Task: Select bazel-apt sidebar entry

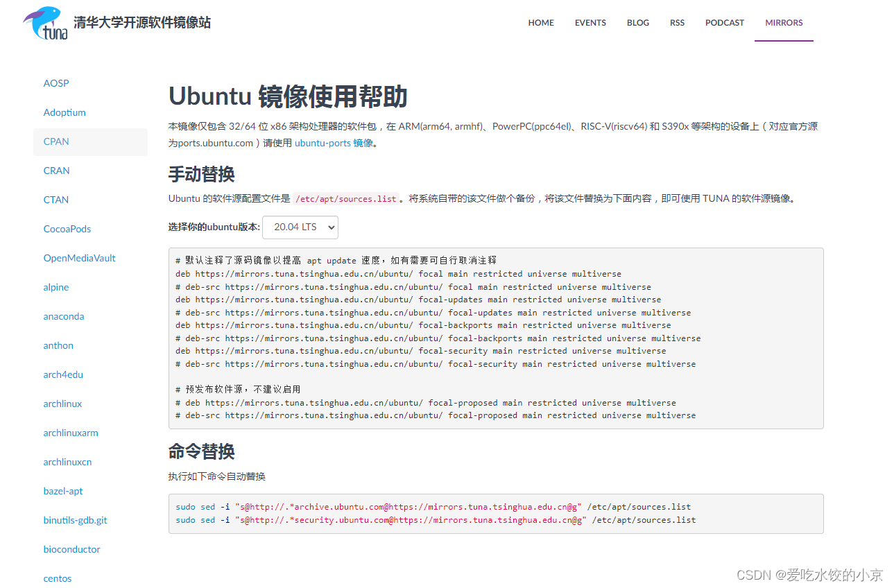Action: 63,491
